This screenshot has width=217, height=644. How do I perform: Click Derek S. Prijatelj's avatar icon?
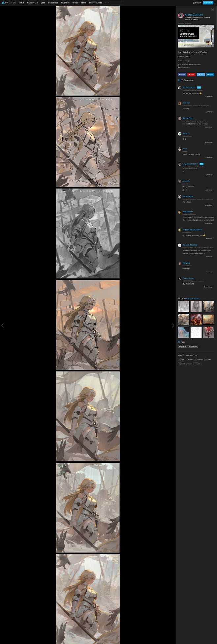tap(180, 245)
